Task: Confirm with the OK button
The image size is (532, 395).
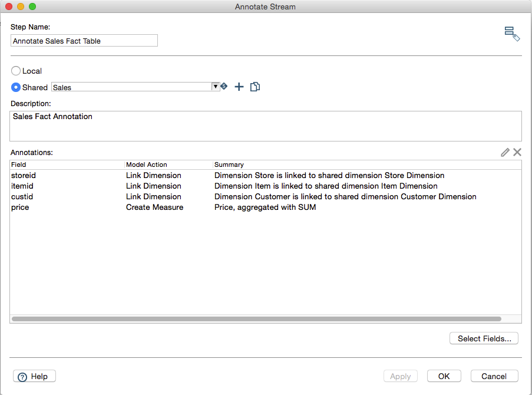Action: [x=444, y=376]
